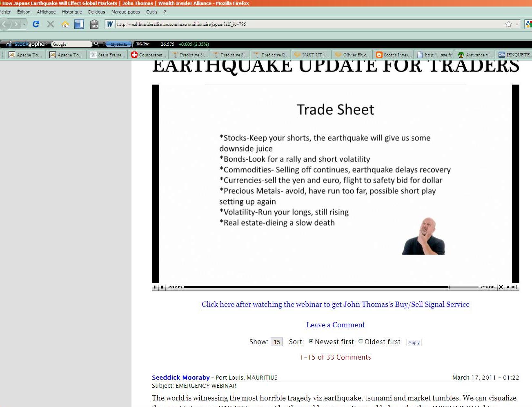Open the Scott's Inves... Blogger bookmark
532x407 pixels.
[394, 55]
